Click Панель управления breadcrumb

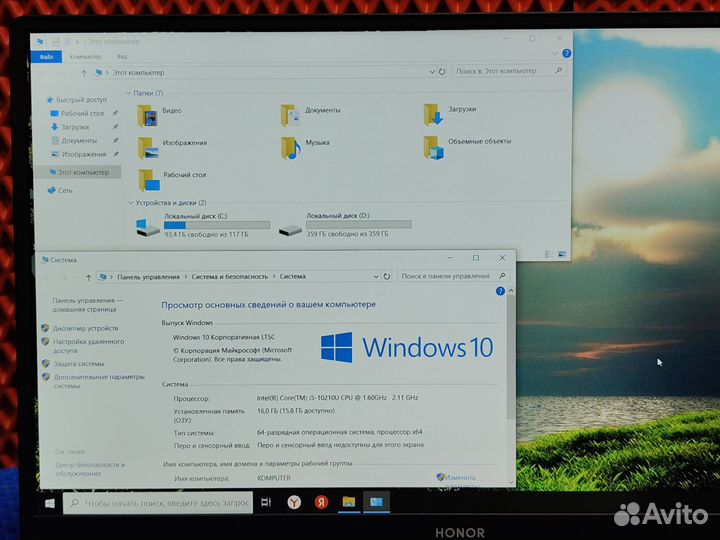point(148,277)
